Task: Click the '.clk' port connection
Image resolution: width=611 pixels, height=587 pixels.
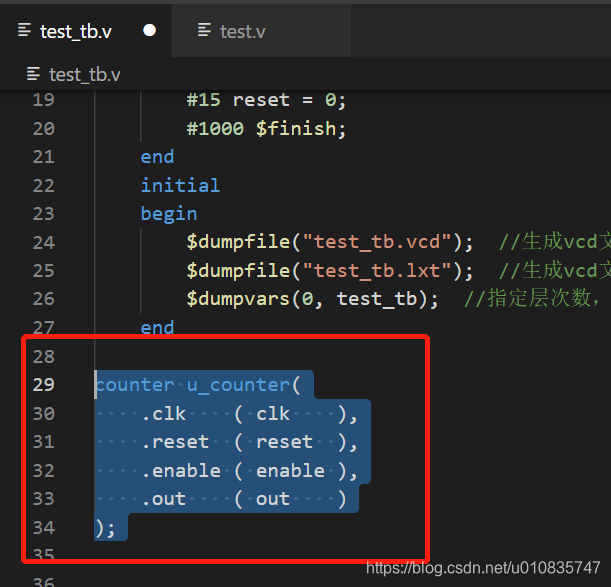Action: click(x=249, y=414)
